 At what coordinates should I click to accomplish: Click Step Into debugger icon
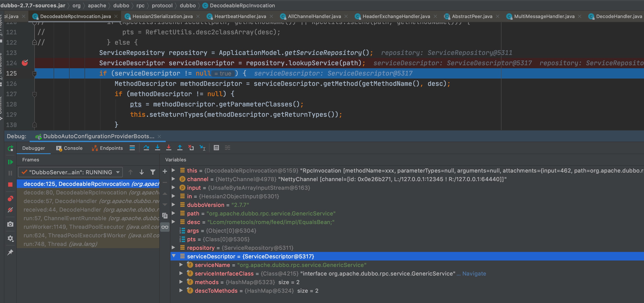click(158, 148)
